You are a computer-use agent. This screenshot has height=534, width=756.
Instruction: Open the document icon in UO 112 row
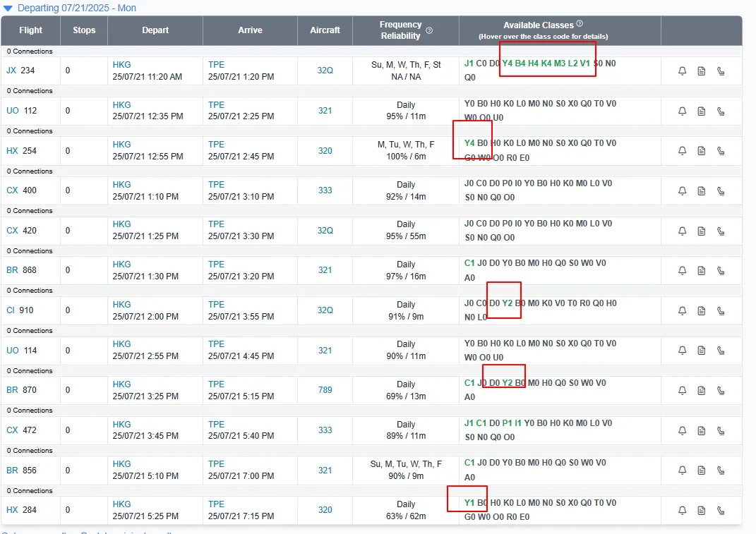pyautogui.click(x=702, y=111)
